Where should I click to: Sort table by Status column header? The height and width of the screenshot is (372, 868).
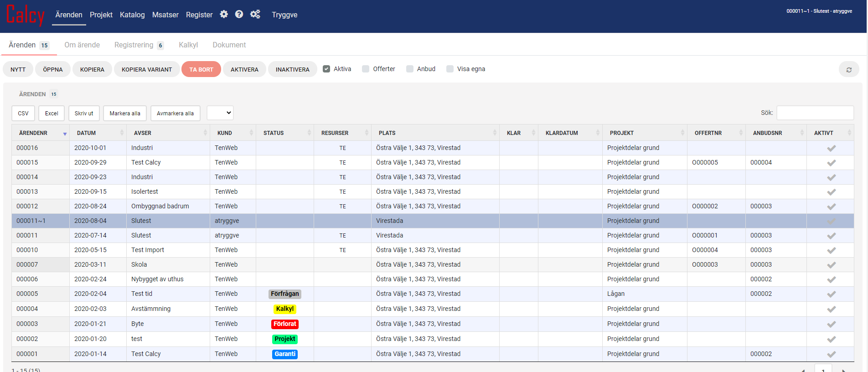[x=274, y=133]
